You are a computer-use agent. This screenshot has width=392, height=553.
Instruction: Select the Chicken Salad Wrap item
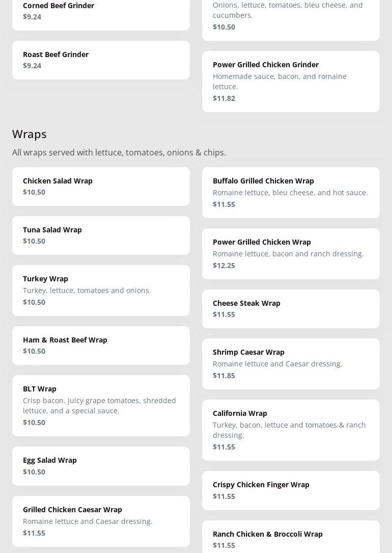[x=101, y=187]
